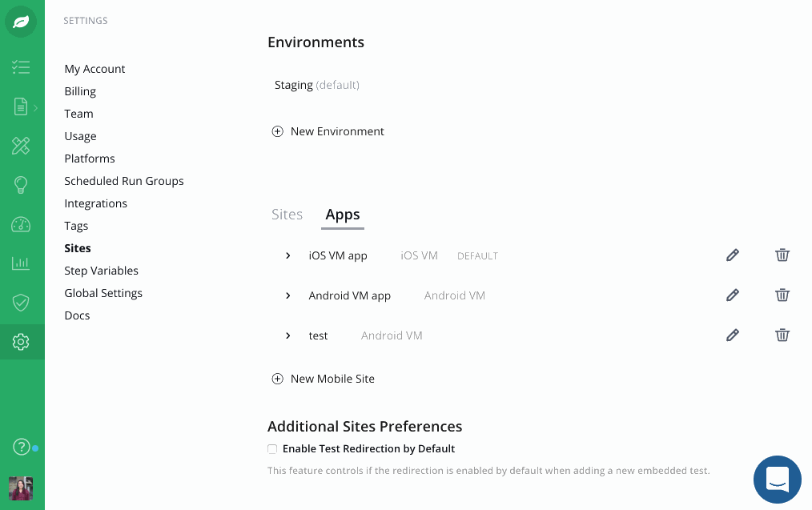Open the chat support bubble
Screen dimensions: 812x510
click(x=778, y=480)
